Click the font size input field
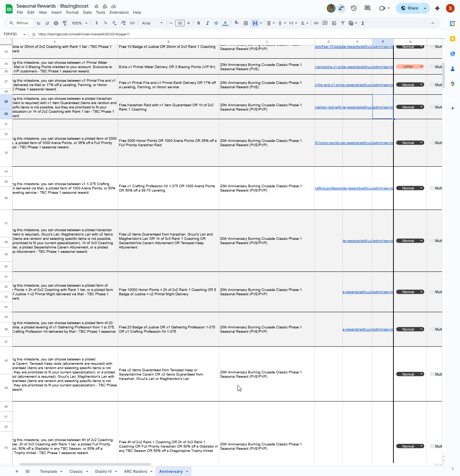The height and width of the screenshot is (476, 460). pos(180,23)
